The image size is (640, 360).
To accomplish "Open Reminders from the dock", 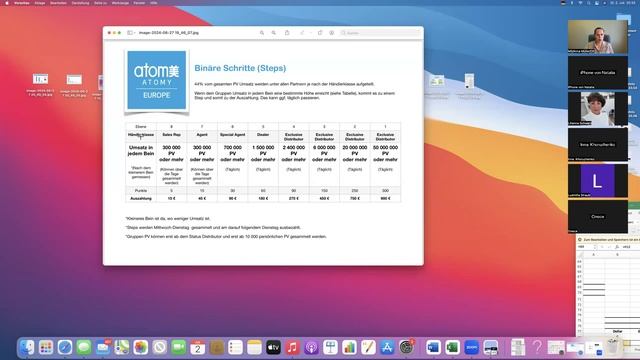I will [236, 347].
